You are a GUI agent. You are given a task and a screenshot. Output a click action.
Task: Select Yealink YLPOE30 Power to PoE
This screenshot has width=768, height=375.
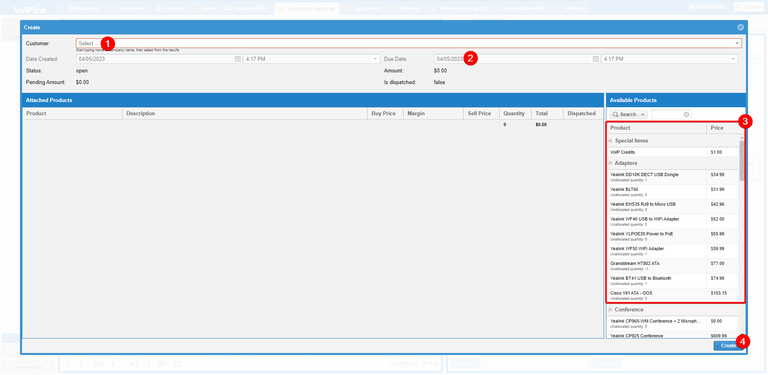click(x=673, y=236)
